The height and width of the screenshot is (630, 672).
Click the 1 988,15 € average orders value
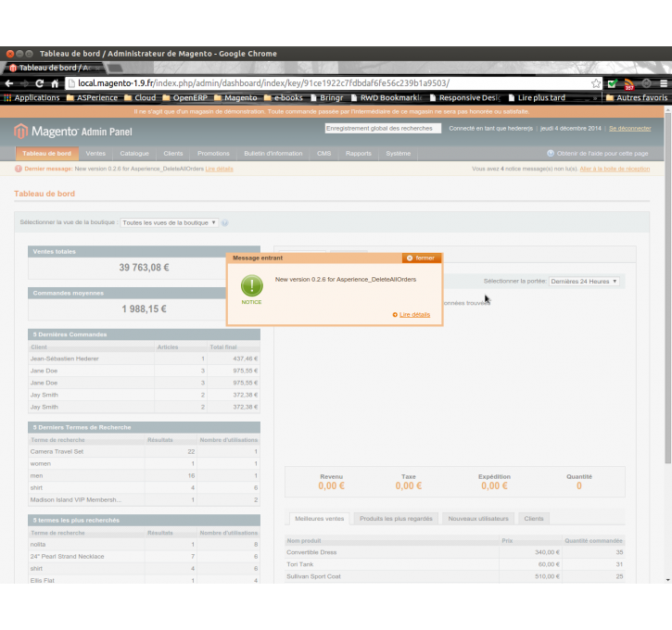pos(144,309)
